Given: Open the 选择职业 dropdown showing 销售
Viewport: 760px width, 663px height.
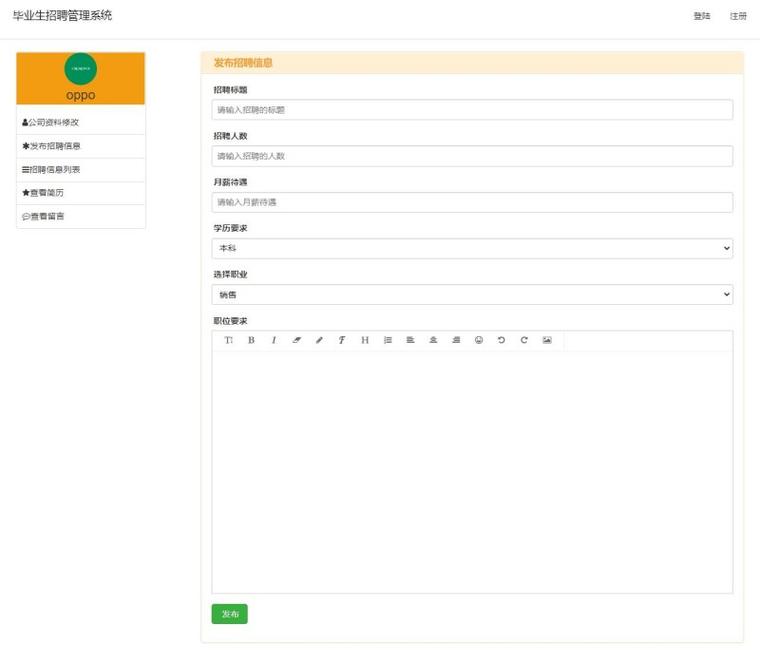Looking at the screenshot, I should (472, 295).
